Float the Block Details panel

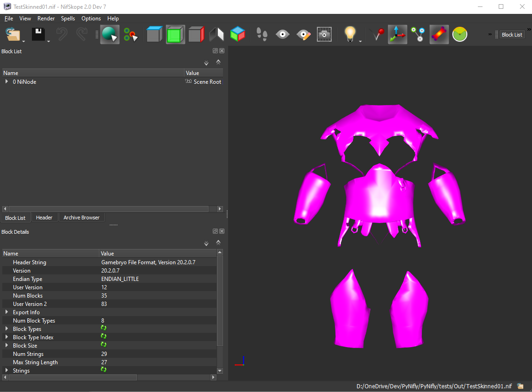pyautogui.click(x=215, y=231)
